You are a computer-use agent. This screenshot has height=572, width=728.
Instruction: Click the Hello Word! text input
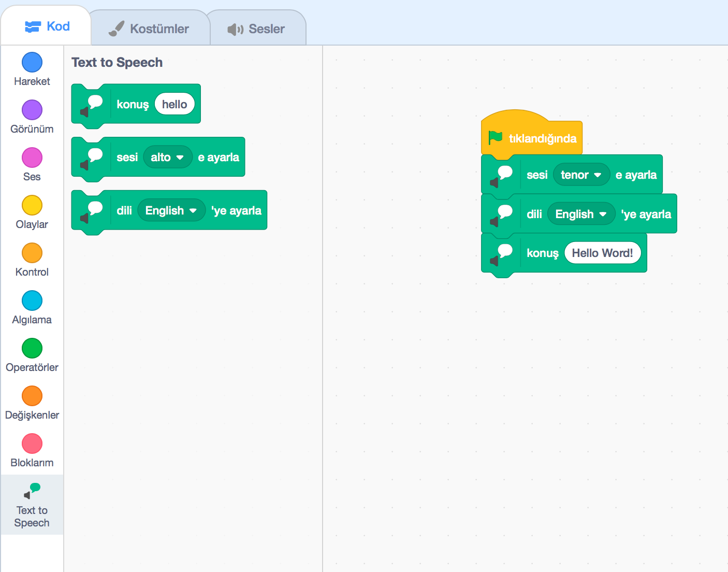click(x=603, y=253)
